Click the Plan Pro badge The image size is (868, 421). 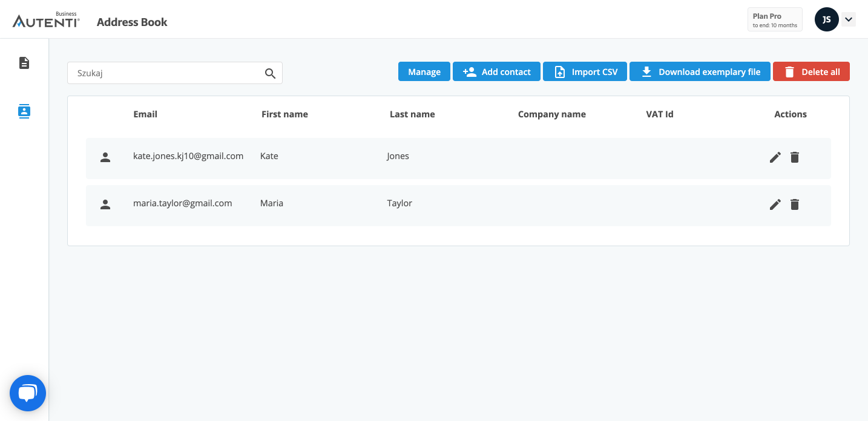[775, 19]
